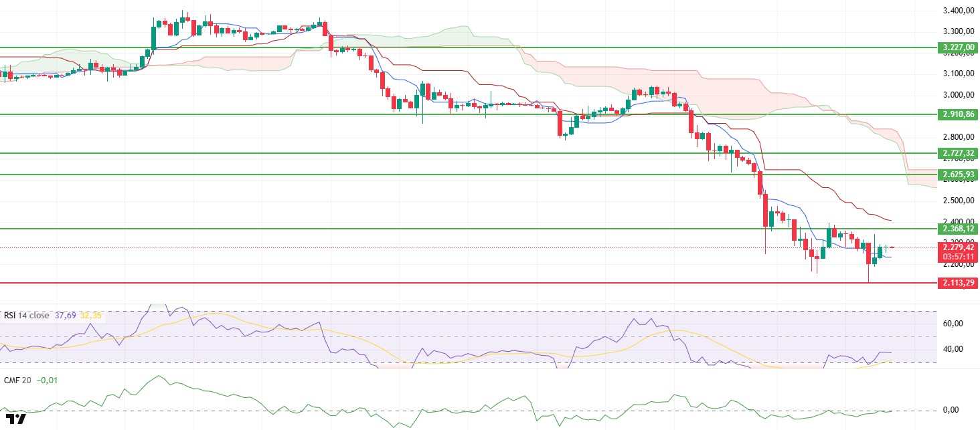Select the 2.727,32 price level label
This screenshot has width=980, height=430.
959,153
